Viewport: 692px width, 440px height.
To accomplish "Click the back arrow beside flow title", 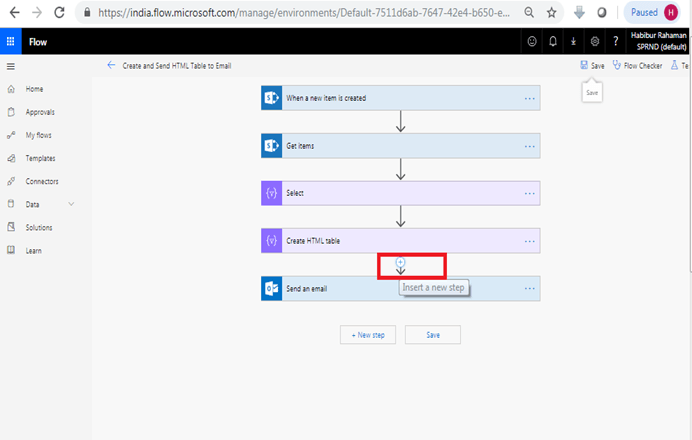I will pyautogui.click(x=111, y=65).
